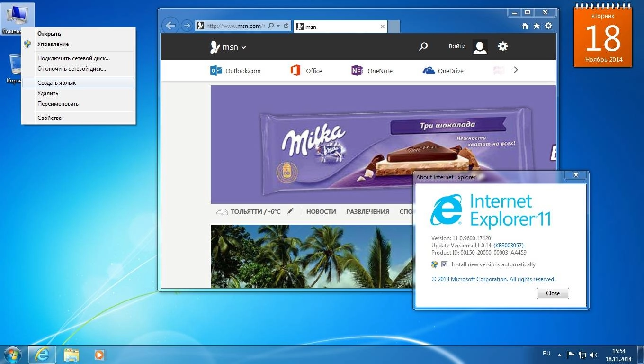Click the palm trees photo
Viewport: 644px width, 364px height.
click(313, 256)
